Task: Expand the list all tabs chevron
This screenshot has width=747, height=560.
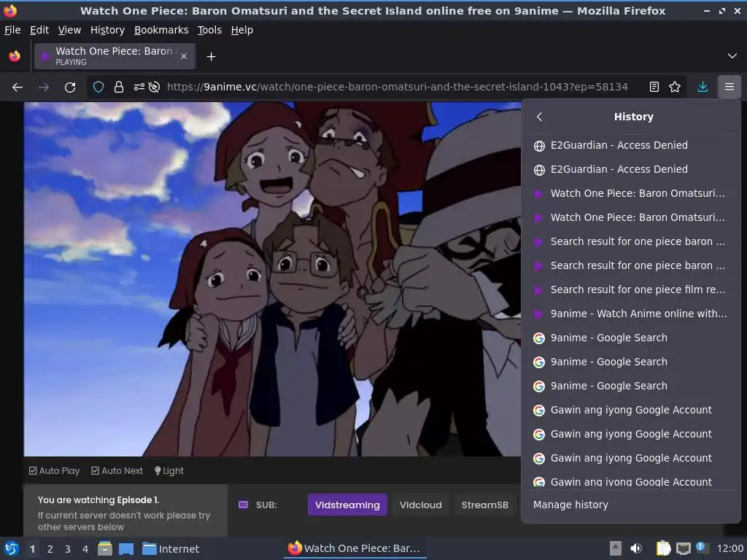Action: pyautogui.click(x=732, y=56)
